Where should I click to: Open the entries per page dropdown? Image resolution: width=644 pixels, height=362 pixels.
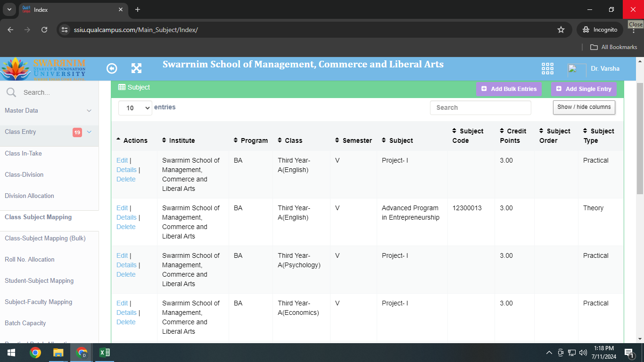click(135, 108)
